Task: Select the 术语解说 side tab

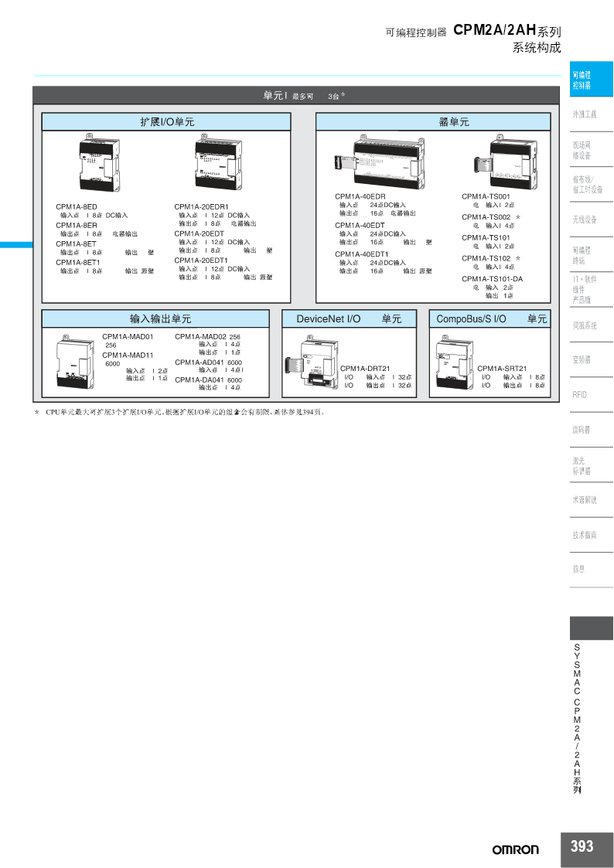Action: point(592,500)
